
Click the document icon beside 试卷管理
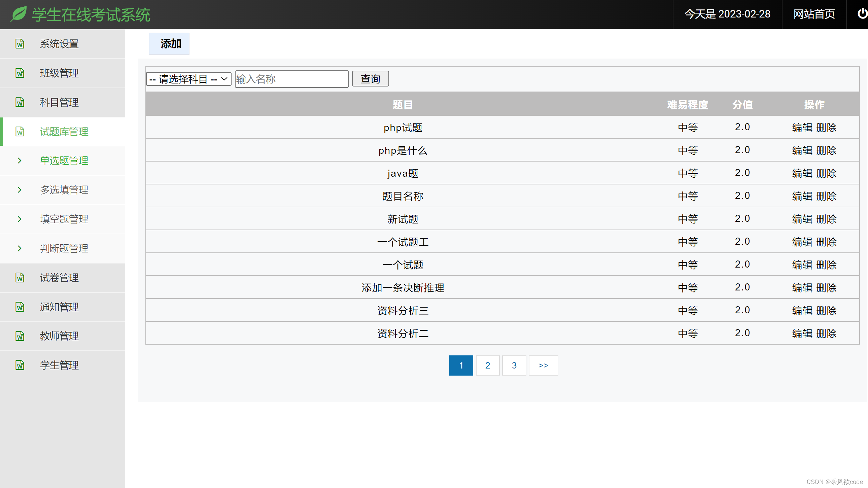[x=20, y=278]
